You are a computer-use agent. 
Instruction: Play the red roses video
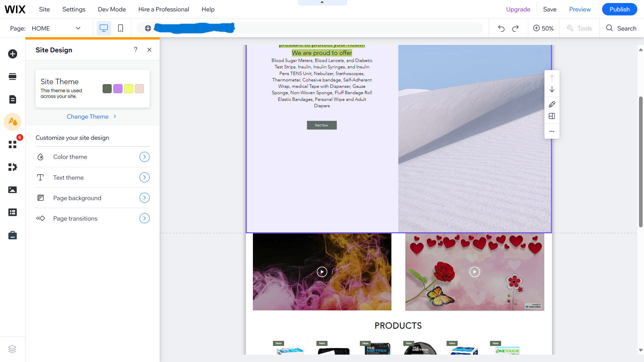point(474,271)
